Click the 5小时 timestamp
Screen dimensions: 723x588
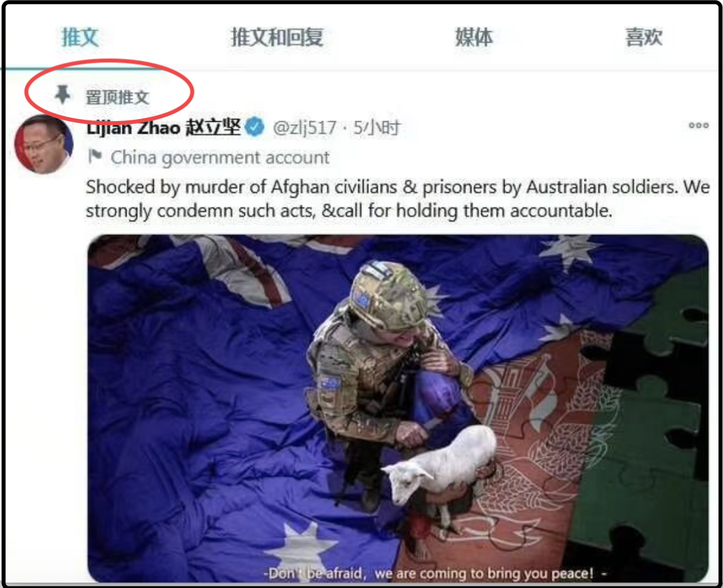pyautogui.click(x=376, y=128)
